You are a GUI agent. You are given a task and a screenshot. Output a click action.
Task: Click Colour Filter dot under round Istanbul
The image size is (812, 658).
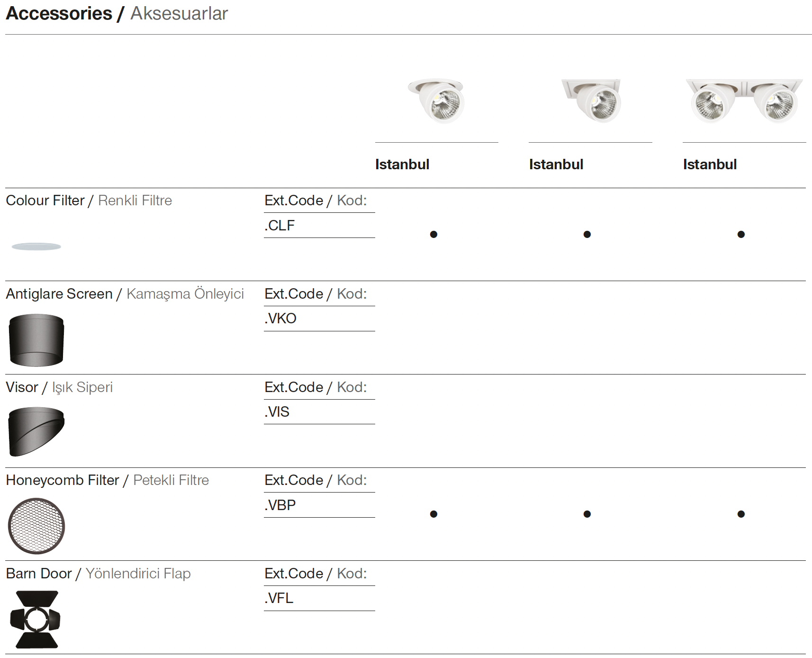point(433,234)
